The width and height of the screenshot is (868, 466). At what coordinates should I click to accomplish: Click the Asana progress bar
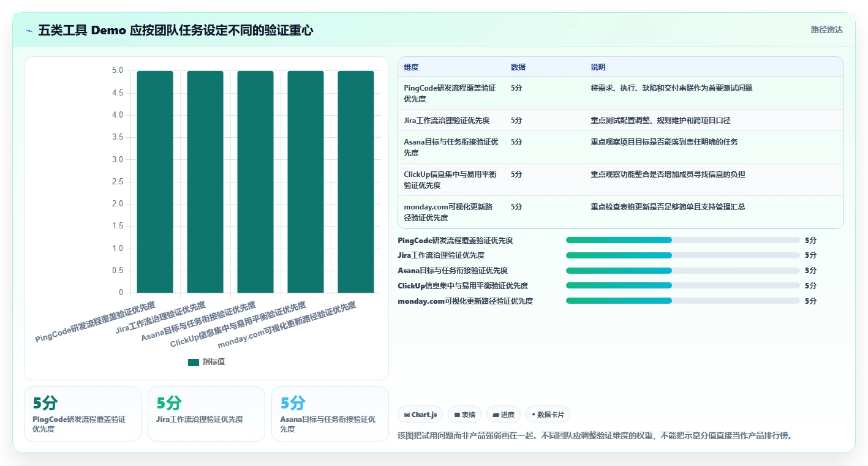683,270
